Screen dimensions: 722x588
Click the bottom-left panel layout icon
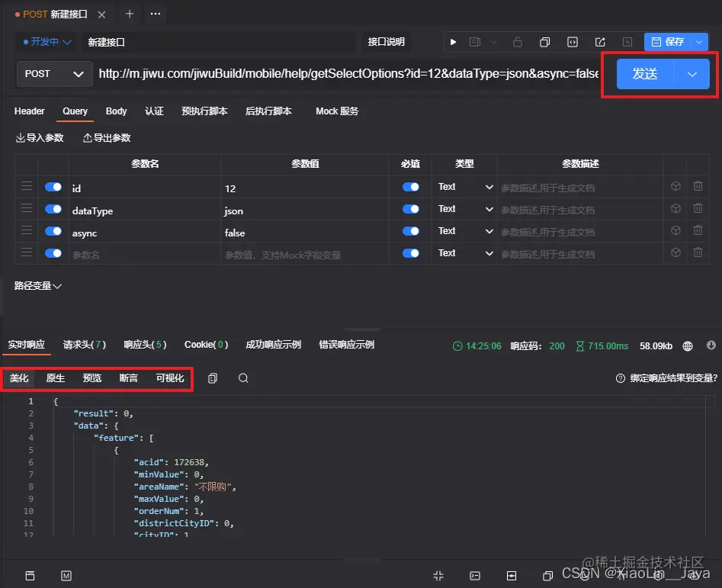30,576
